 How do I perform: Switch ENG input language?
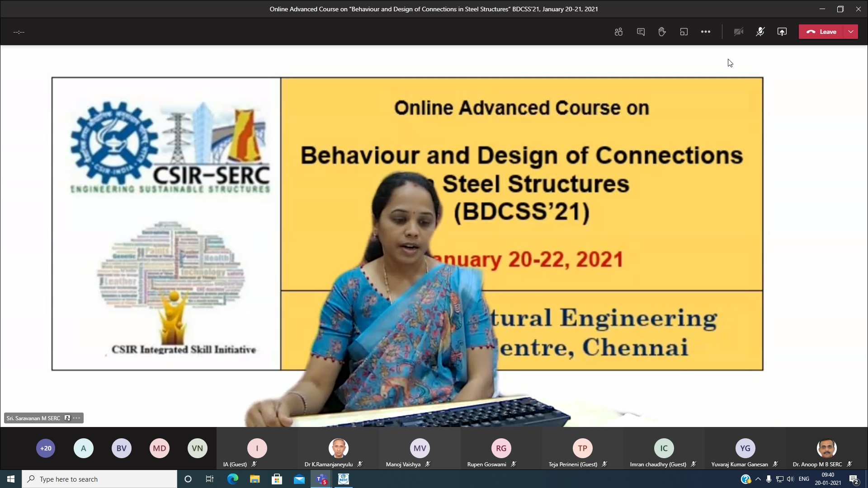click(804, 479)
